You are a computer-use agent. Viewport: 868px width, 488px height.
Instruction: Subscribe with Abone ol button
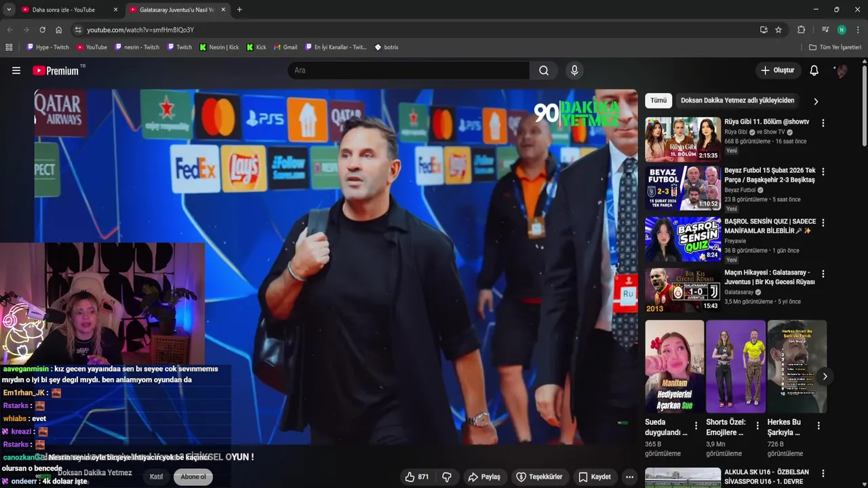(193, 476)
